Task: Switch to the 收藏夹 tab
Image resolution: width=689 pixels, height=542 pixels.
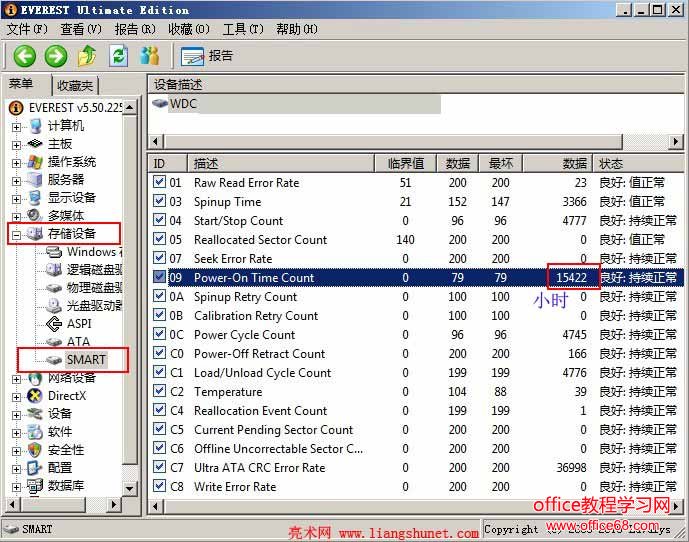Action: point(75,86)
